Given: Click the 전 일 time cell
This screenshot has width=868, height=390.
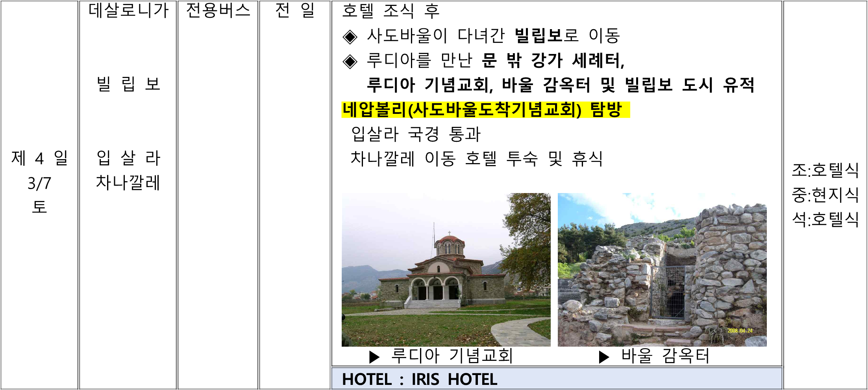Looking at the screenshot, I should pyautogui.click(x=295, y=11).
